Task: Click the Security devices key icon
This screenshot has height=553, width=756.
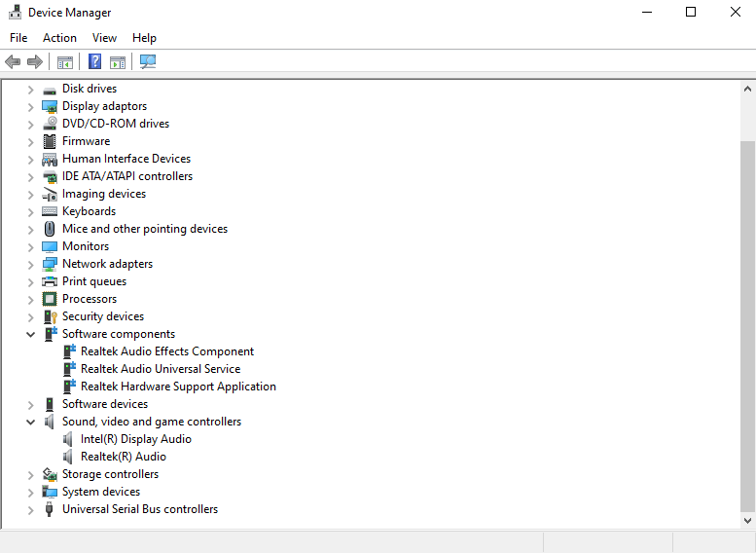Action: coord(51,316)
